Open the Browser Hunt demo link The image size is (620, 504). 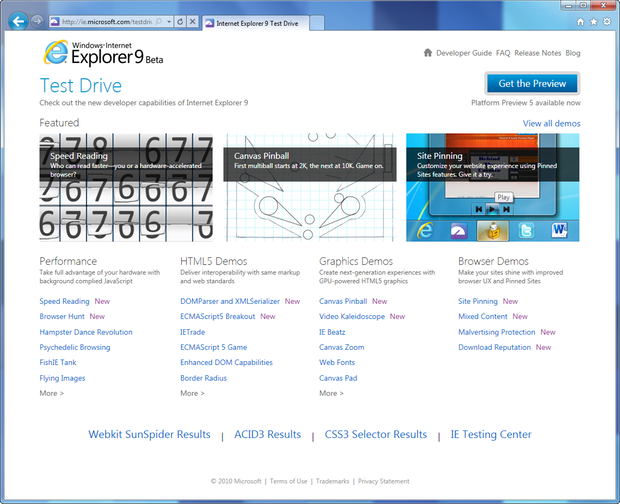pos(62,316)
